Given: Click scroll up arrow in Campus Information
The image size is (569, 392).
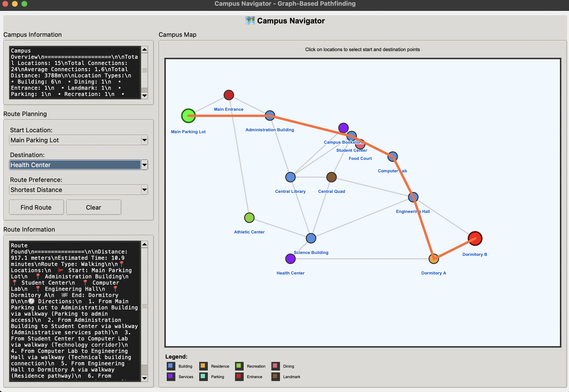Looking at the screenshot, I should (145, 50).
